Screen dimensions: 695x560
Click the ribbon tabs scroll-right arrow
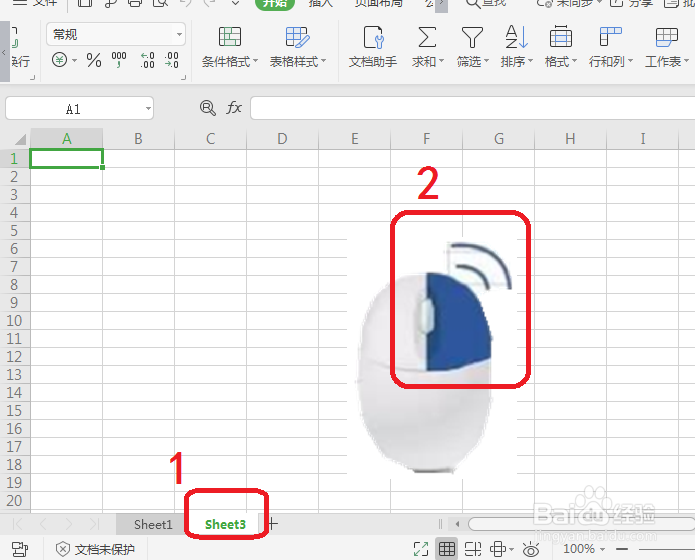[x=441, y=4]
